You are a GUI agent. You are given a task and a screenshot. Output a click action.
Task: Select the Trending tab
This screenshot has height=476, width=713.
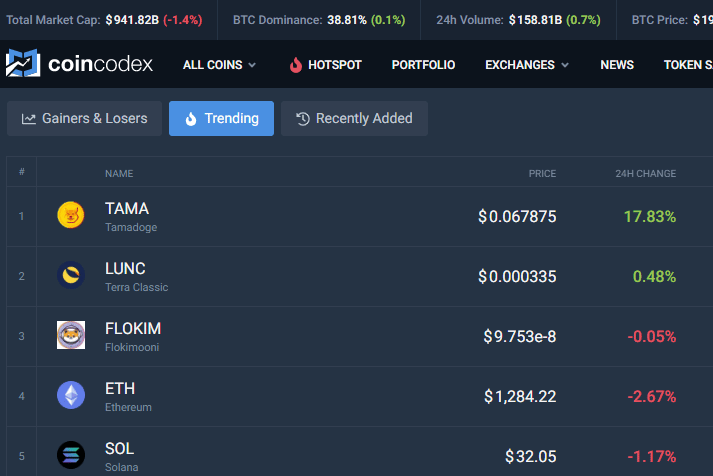(x=221, y=119)
